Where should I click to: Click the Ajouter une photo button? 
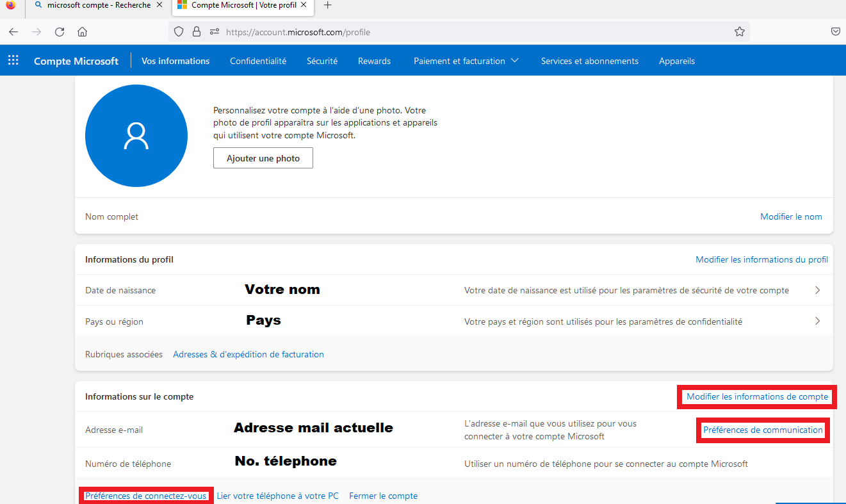[263, 158]
